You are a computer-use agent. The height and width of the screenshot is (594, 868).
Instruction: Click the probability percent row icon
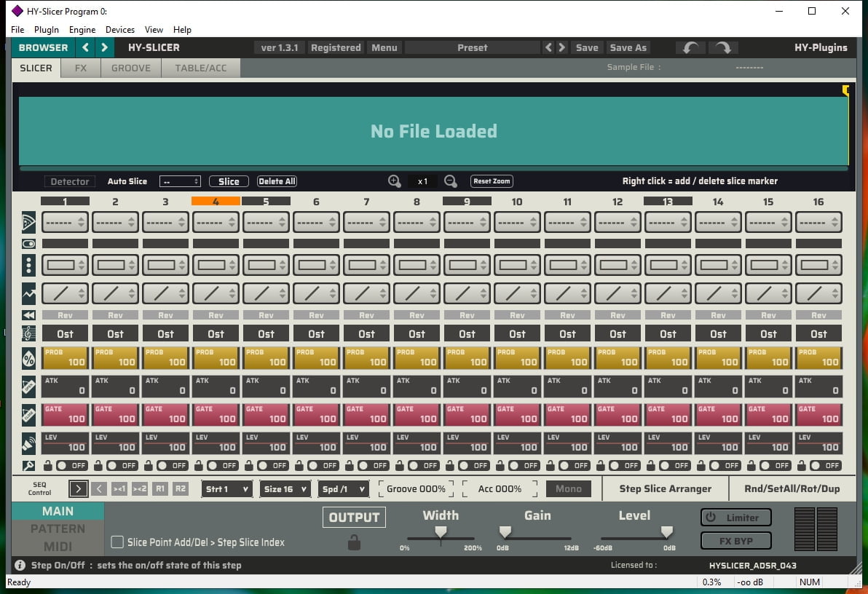tap(28, 359)
